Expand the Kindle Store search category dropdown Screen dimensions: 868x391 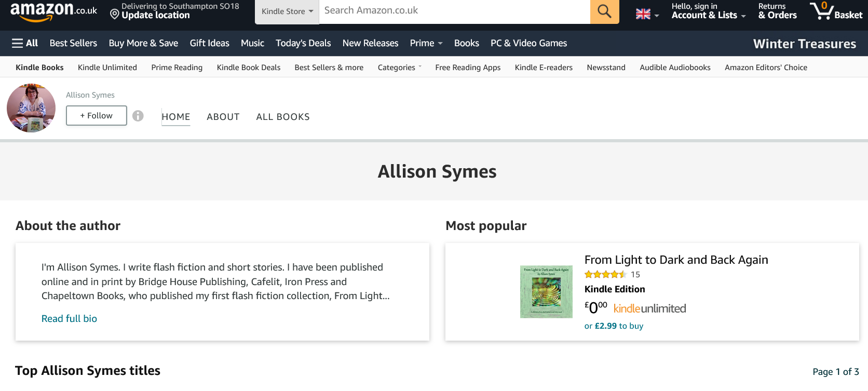click(287, 11)
